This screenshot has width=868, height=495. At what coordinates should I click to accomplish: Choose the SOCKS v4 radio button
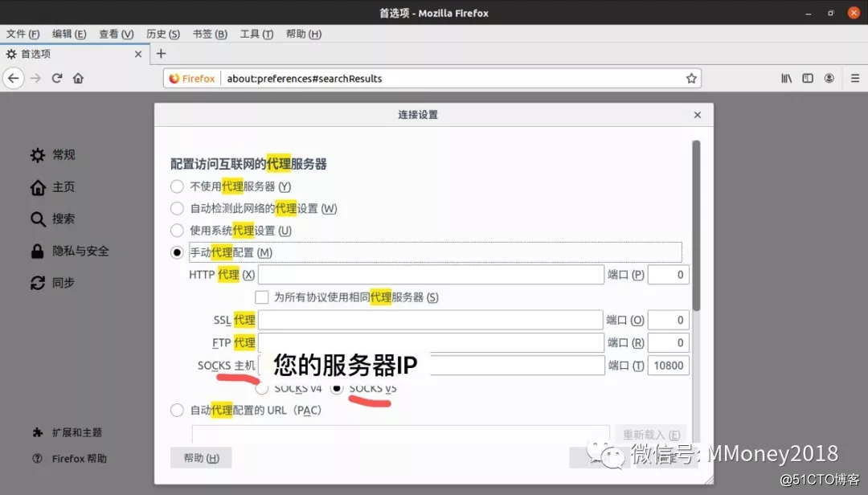[262, 388]
